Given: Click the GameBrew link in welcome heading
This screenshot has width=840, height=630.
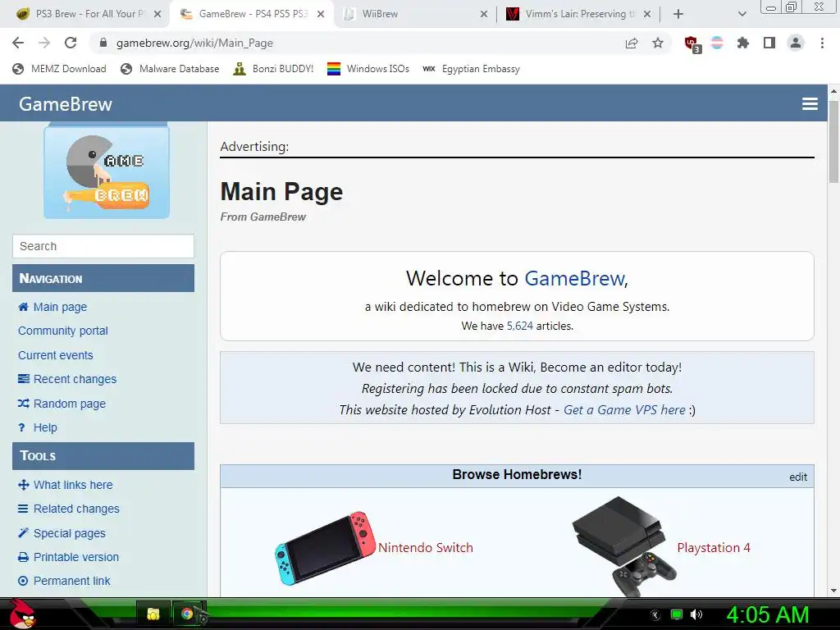Looking at the screenshot, I should [574, 279].
